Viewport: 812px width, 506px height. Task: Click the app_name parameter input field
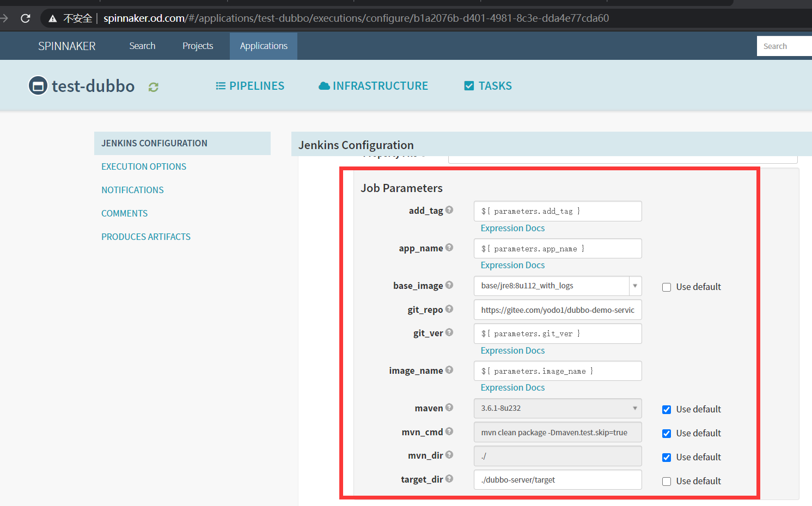coord(558,249)
